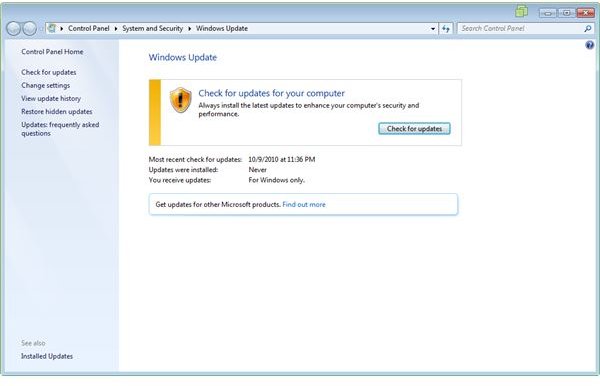Click the Back navigation arrow button
This screenshot has width=600, height=386.
(13, 28)
